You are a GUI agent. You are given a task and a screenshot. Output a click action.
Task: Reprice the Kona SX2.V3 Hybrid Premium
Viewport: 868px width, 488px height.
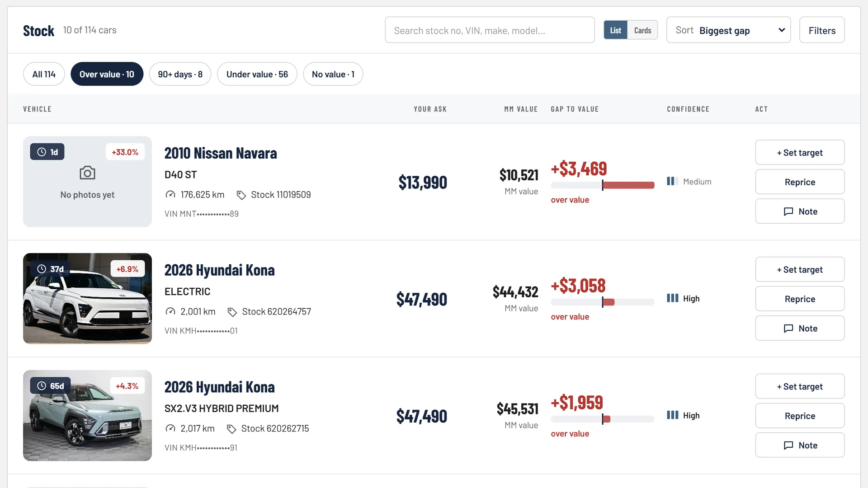800,416
